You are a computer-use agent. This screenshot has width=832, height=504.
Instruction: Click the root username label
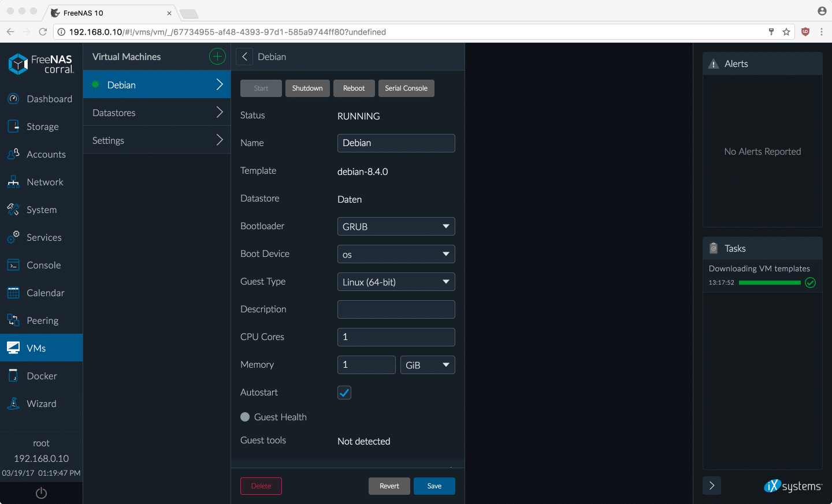tap(41, 443)
